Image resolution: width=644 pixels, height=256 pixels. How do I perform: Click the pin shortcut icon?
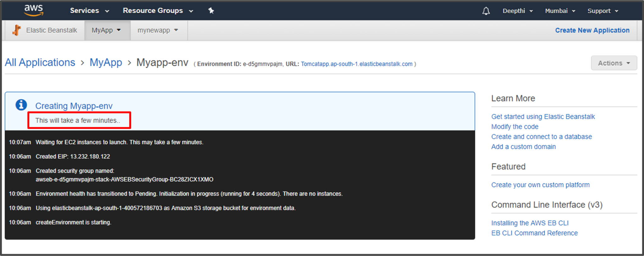(211, 11)
